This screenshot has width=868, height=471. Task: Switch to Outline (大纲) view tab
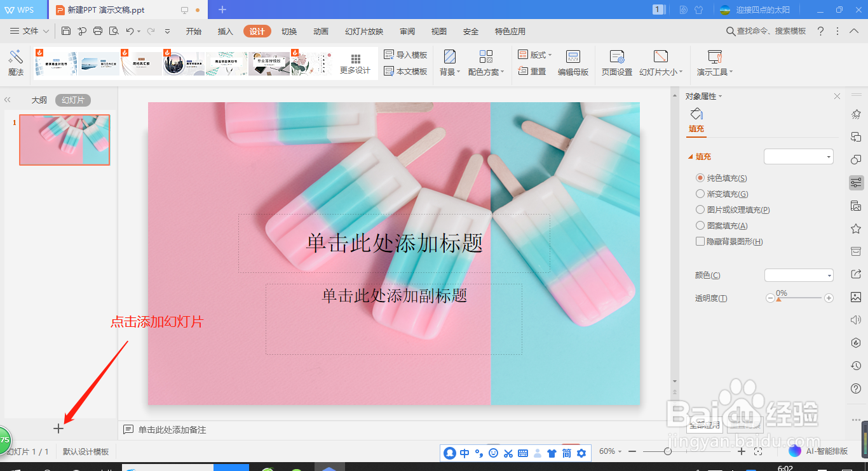tap(39, 100)
